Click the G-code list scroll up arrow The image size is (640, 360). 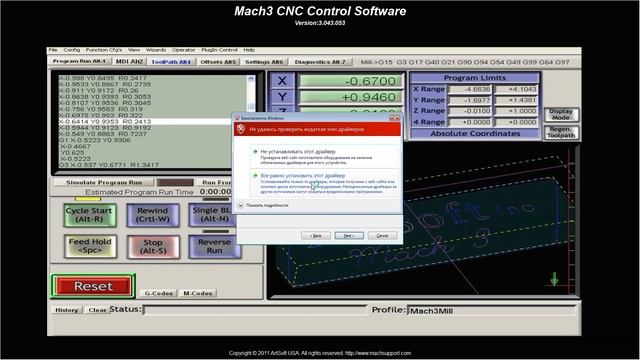click(x=251, y=78)
